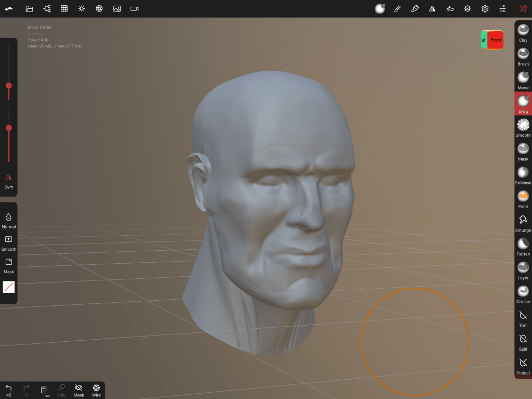Undo the last sculpt action

click(8, 390)
